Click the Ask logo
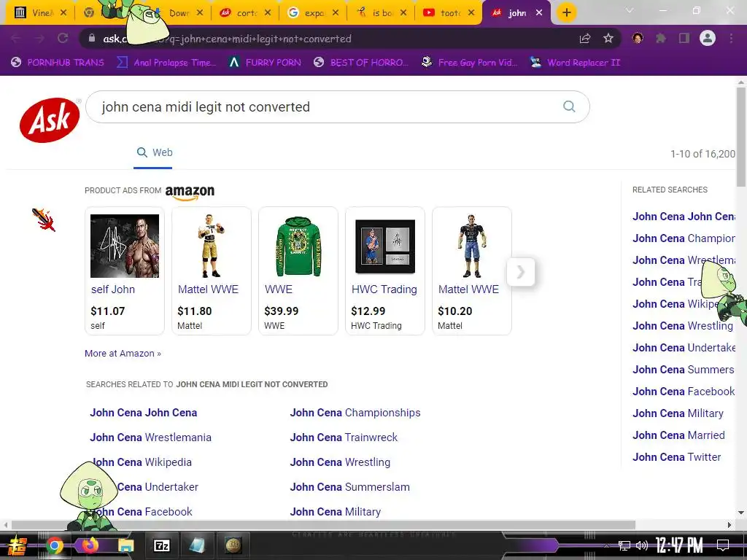Viewport: 747px width, 560px height. pyautogui.click(x=50, y=120)
